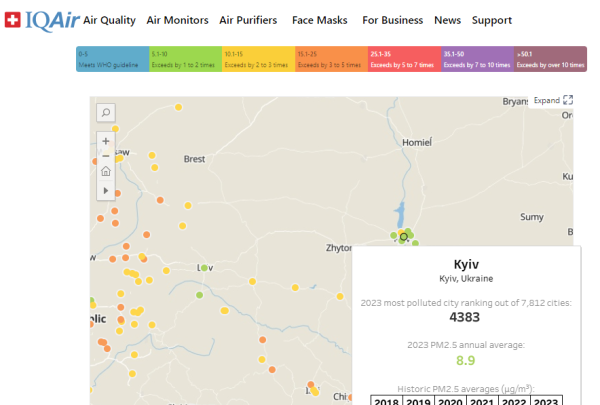600x405 pixels.
Task: Click the IQAir logo
Action: point(41,20)
